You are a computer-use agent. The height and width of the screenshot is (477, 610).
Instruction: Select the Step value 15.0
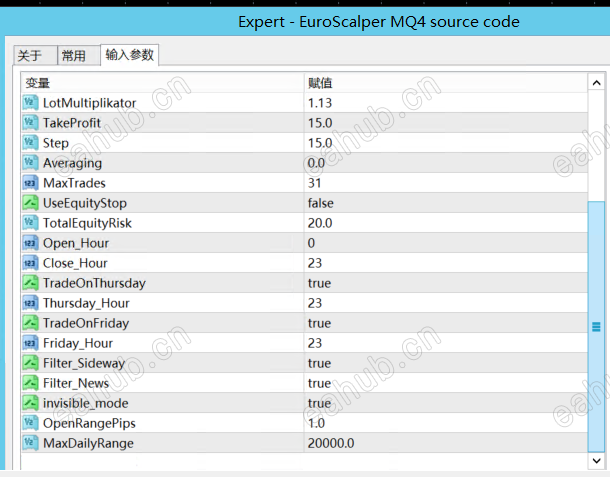tap(320, 143)
